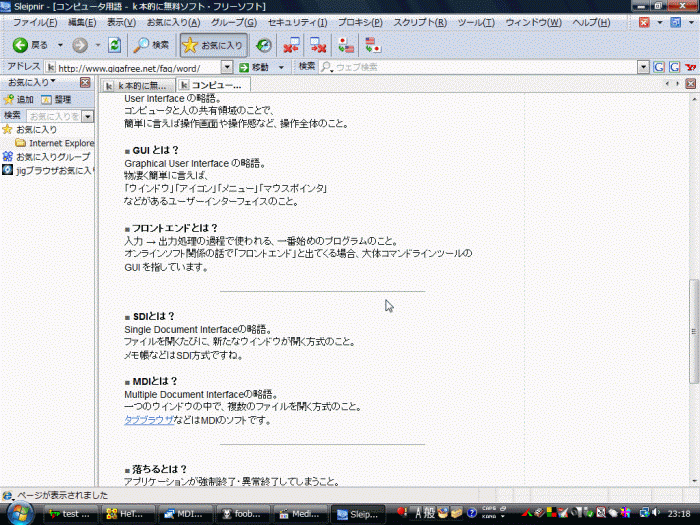Switch to the foob... taskbar button
Image resolution: width=700 pixels, height=525 pixels.
point(242,514)
